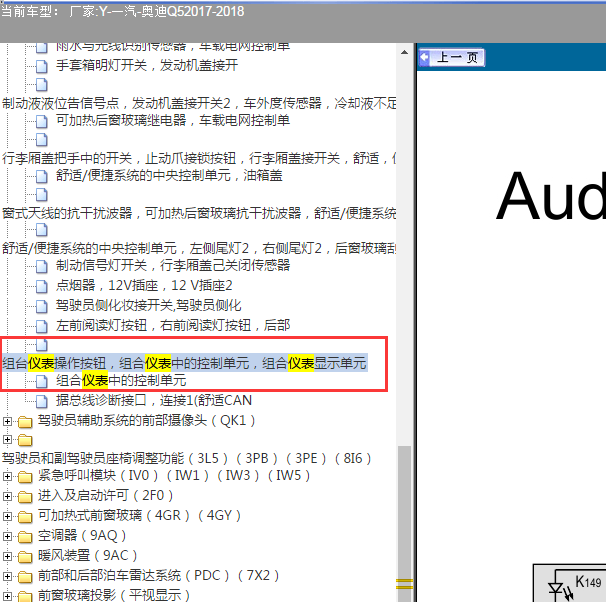Click page icon beside 驾驶员侧化妆接开关
Image resolution: width=606 pixels, height=602 pixels.
42,307
